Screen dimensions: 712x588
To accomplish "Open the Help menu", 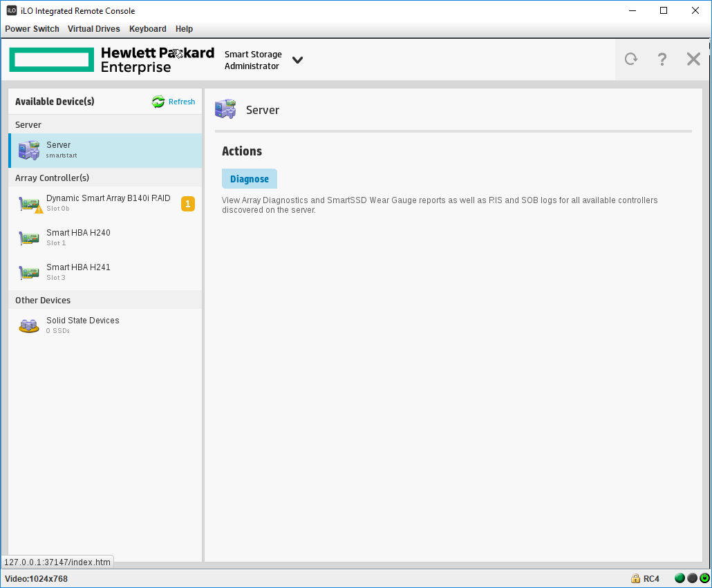I will (x=184, y=28).
